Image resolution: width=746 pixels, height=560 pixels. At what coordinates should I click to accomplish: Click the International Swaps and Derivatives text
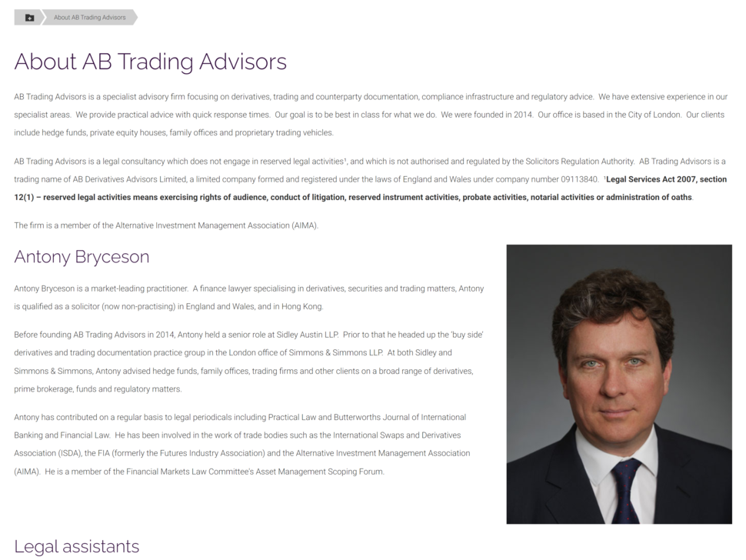(397, 435)
